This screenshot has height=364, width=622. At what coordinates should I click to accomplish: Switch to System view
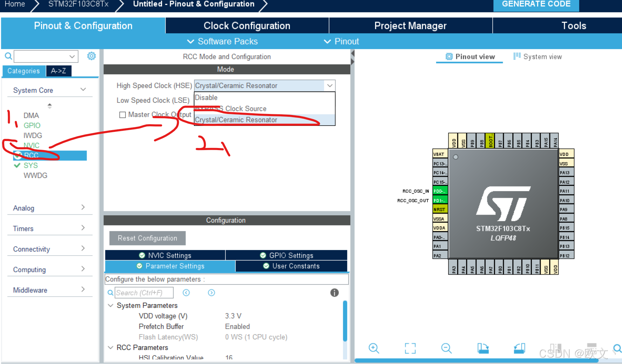click(x=538, y=56)
